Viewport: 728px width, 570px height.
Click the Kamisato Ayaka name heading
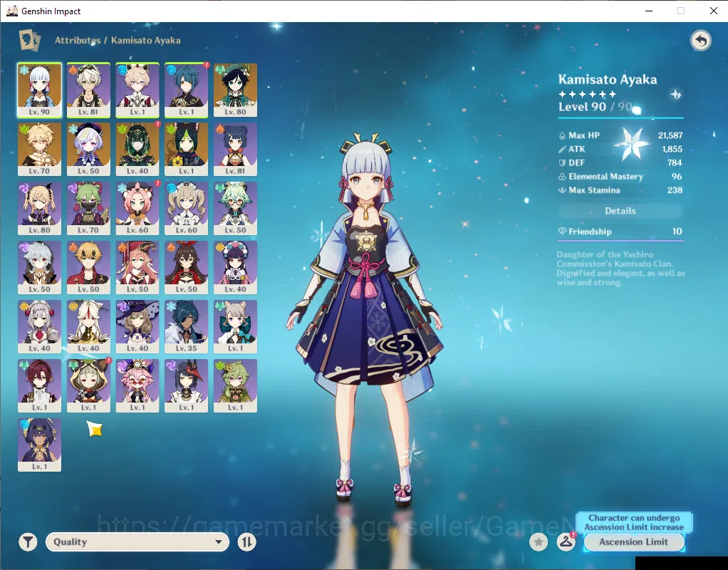(608, 79)
